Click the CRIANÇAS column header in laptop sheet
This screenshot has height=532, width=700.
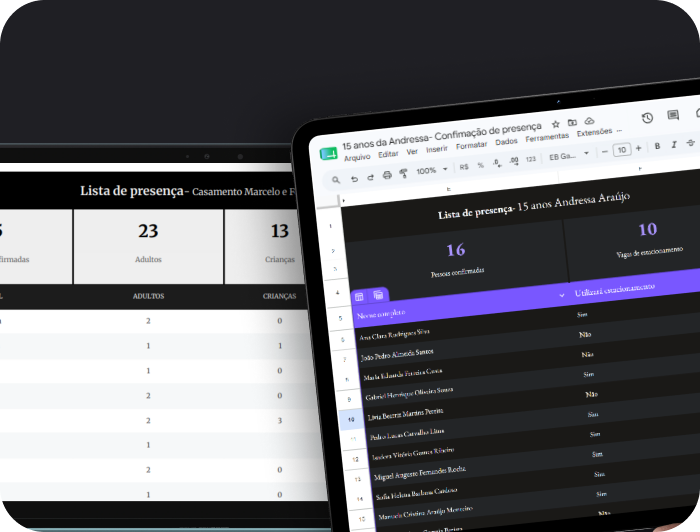(x=279, y=296)
